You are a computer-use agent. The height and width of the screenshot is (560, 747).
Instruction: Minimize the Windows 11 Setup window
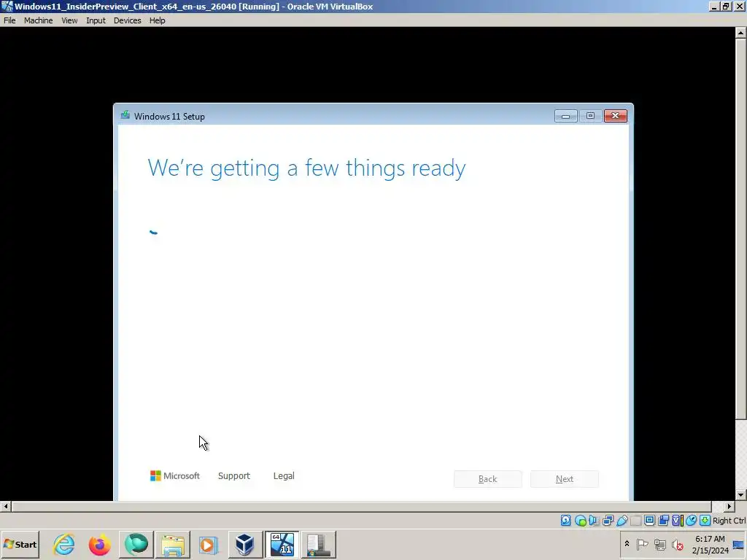(565, 116)
